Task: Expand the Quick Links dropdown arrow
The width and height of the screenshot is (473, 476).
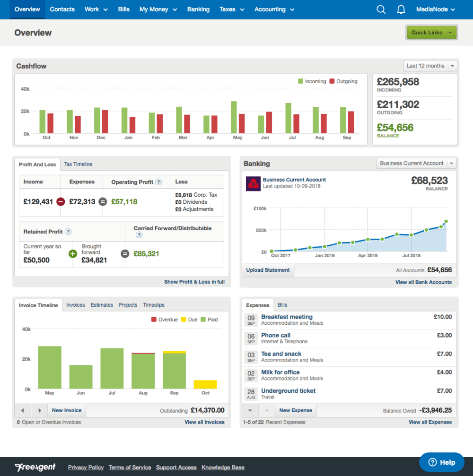Action: [x=450, y=33]
